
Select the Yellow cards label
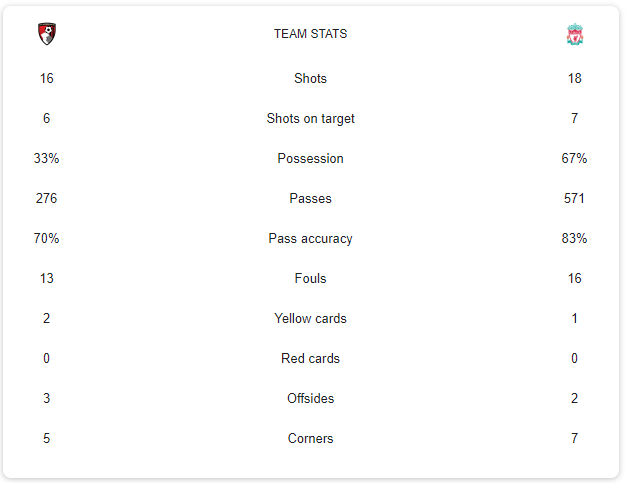(311, 318)
